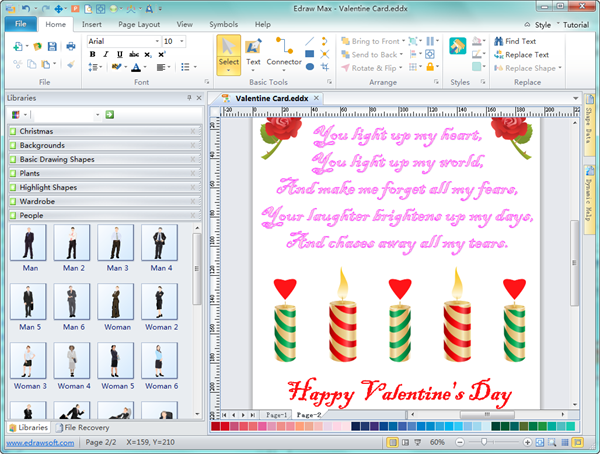
Task: Switch to the Page-1 sheet tab
Action: [276, 414]
